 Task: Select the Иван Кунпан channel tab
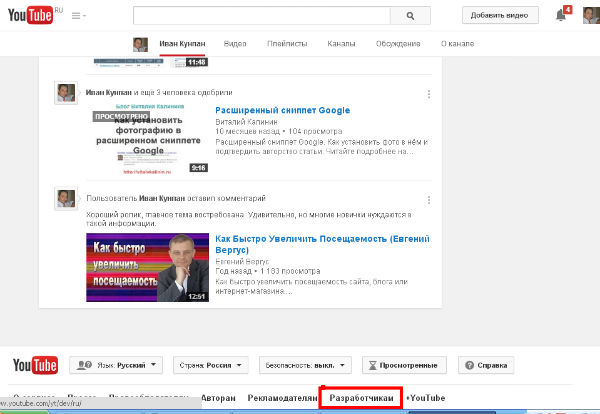(182, 44)
